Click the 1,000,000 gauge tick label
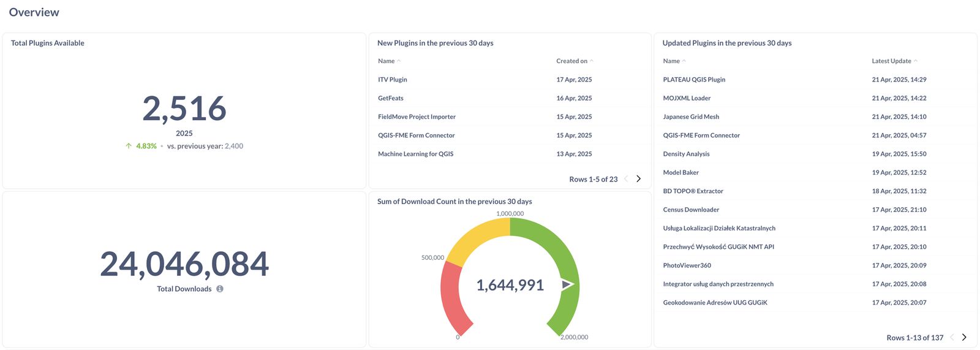Image resolution: width=980 pixels, height=350 pixels. [510, 214]
